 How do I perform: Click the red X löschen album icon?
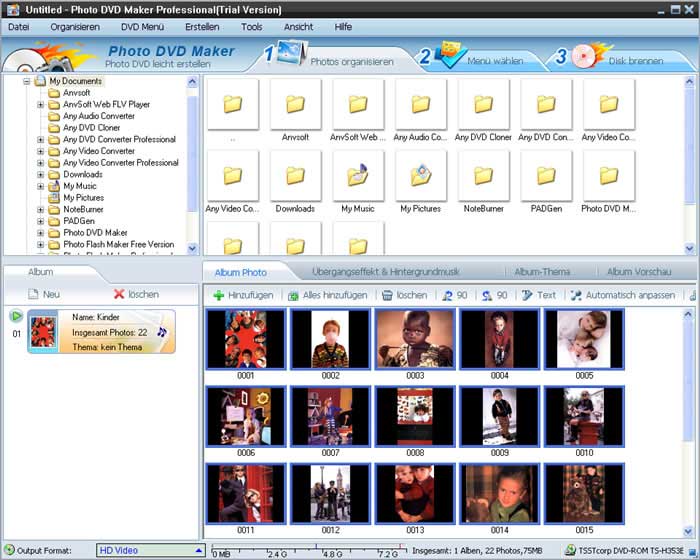[x=119, y=294]
